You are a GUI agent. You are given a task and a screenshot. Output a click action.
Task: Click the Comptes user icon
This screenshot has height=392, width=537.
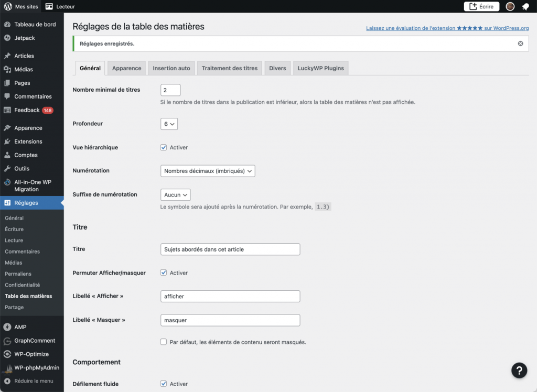(x=7, y=155)
